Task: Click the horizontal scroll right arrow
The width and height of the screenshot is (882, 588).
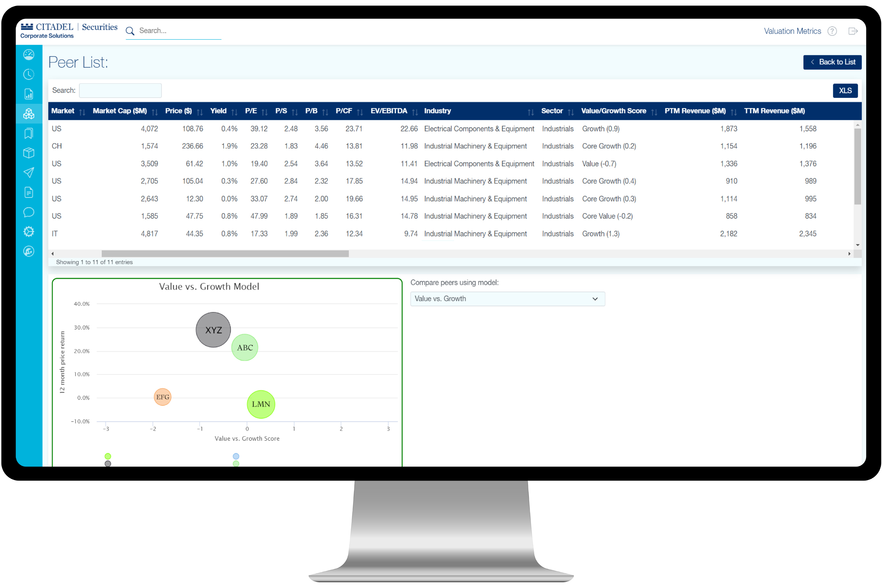Action: point(849,254)
